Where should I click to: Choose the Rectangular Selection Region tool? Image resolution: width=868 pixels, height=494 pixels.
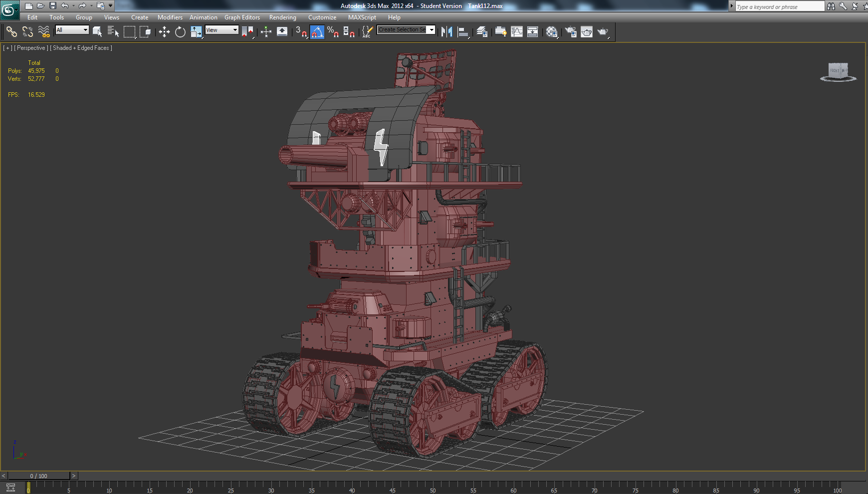(x=129, y=32)
